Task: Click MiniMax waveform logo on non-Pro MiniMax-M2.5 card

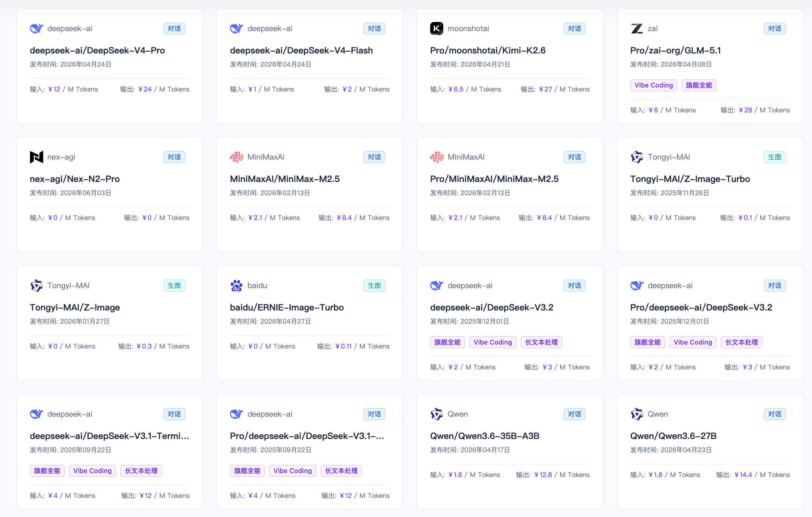Action: pyautogui.click(x=236, y=157)
